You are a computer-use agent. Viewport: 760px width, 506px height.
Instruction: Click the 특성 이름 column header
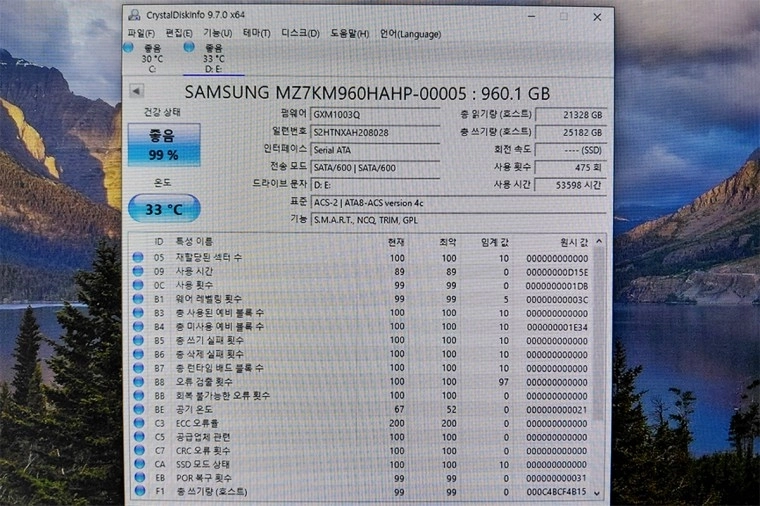tap(194, 241)
